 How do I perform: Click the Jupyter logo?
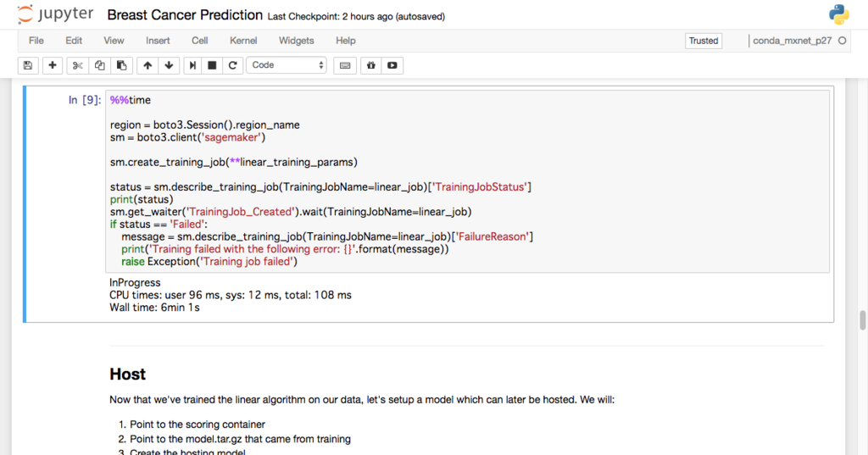55,15
